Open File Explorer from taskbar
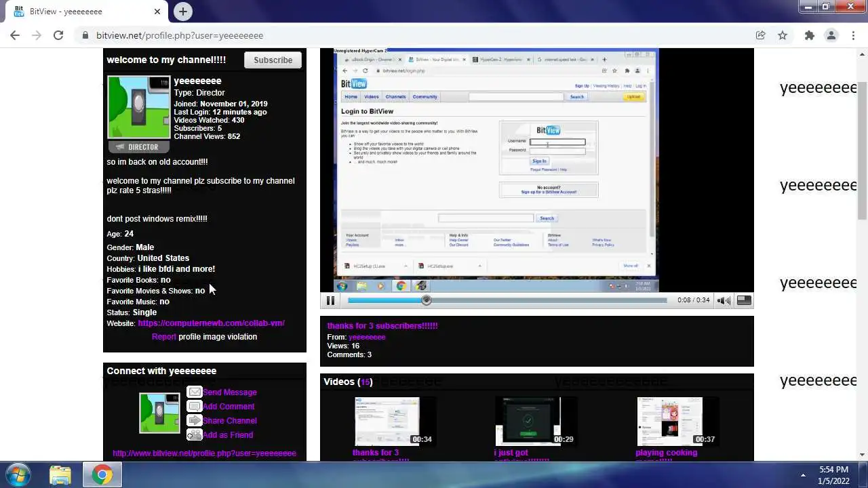The width and height of the screenshot is (868, 488). 60,475
